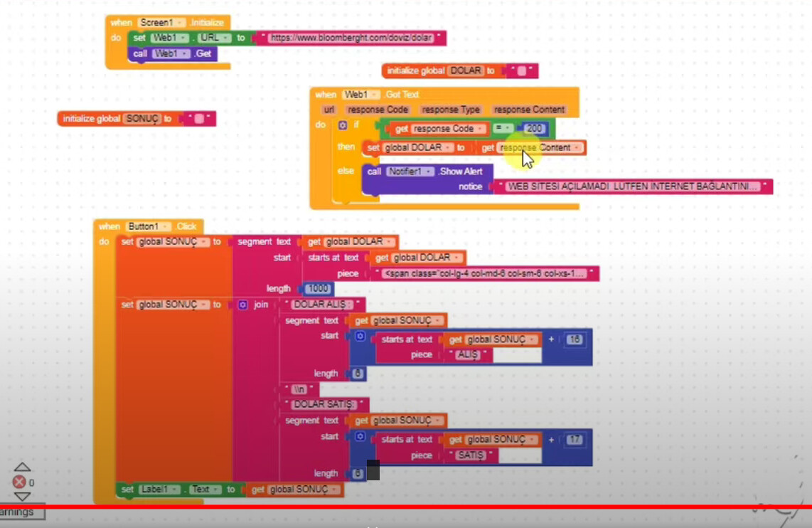Image resolution: width=812 pixels, height=528 pixels.
Task: Select the 'call Web1 .Get' block
Action: point(172,53)
